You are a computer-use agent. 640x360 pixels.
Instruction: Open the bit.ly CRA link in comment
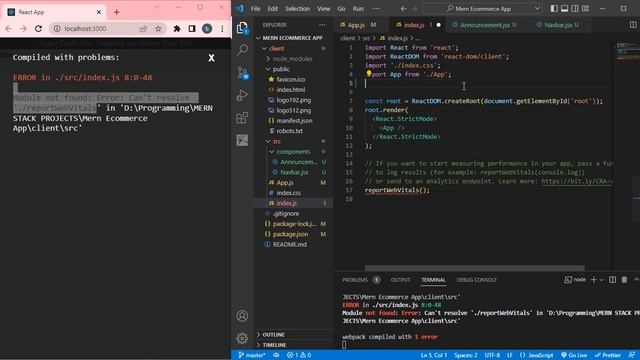tap(577, 181)
